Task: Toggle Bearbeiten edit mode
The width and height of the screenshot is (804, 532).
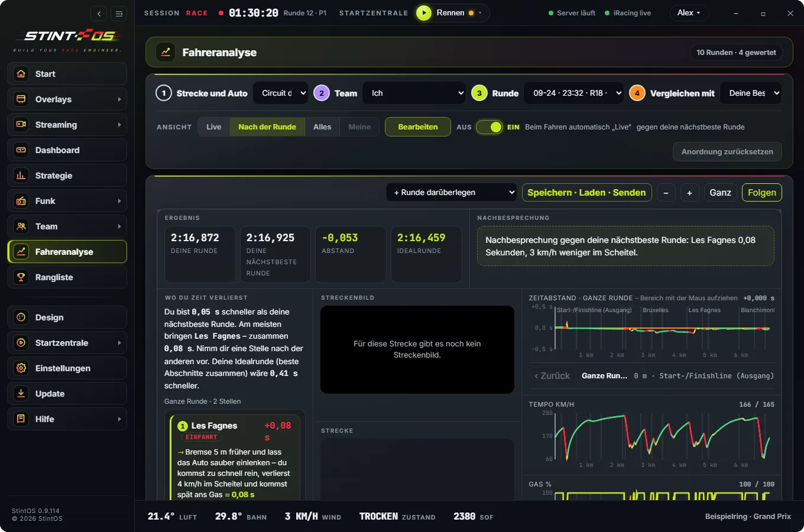Action: pyautogui.click(x=418, y=127)
